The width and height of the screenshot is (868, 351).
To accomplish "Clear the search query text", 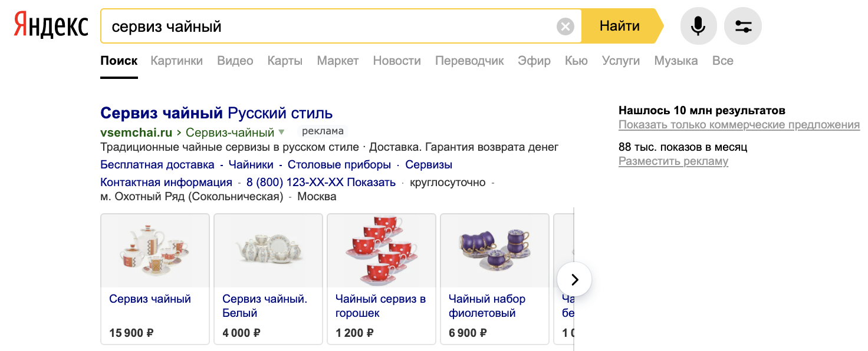I will 565,27.
